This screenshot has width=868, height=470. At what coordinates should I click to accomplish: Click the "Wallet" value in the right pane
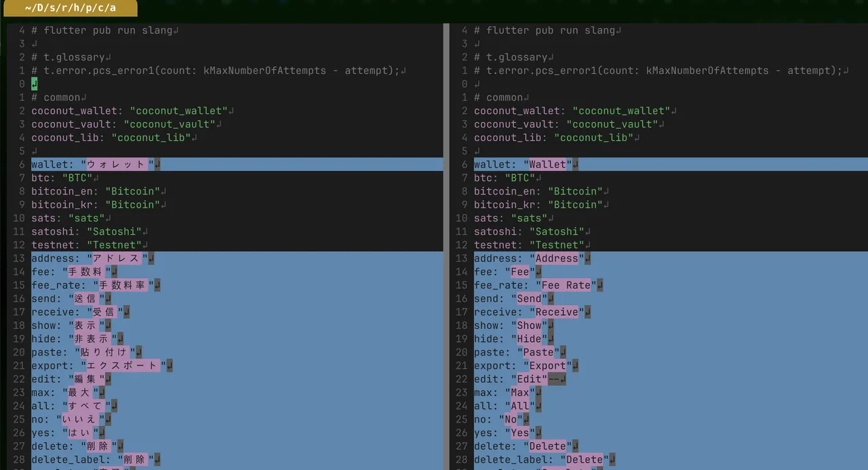pyautogui.click(x=547, y=164)
